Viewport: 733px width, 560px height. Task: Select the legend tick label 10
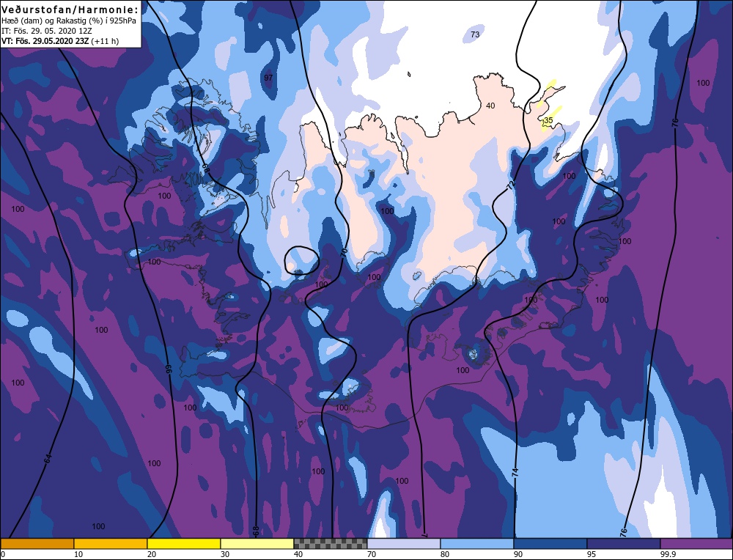(x=78, y=554)
